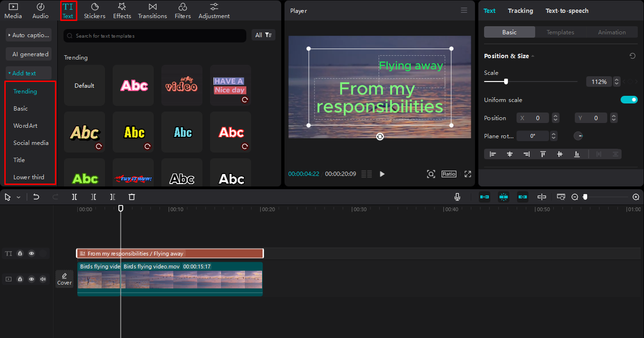Select the Animation sub-tab
The image size is (644, 338).
click(x=612, y=32)
